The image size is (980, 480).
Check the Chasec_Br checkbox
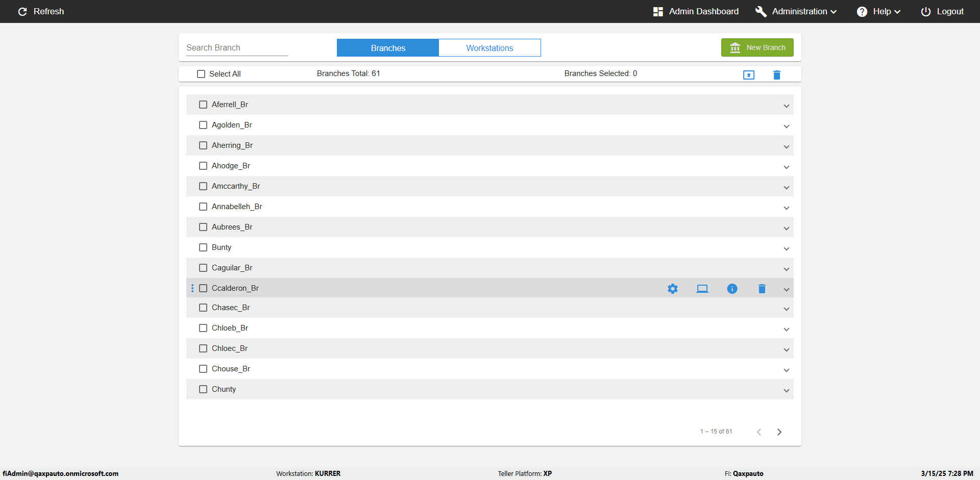click(203, 308)
